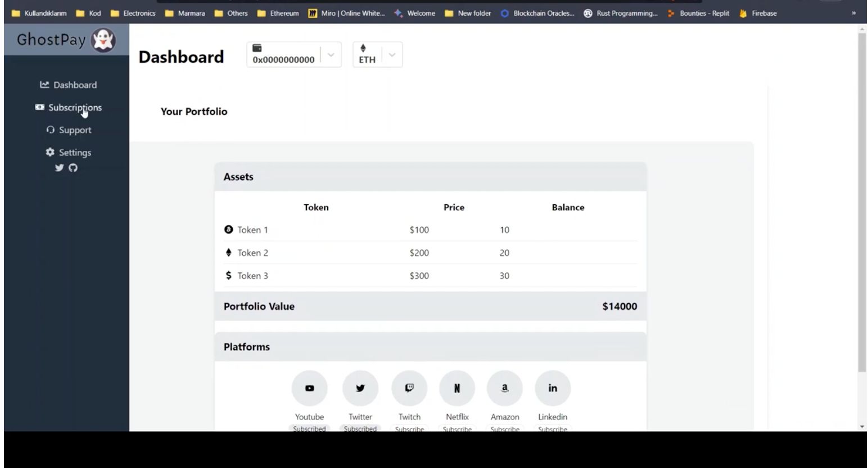Click Subscribe under Netflix
The height and width of the screenshot is (468, 868).
(457, 429)
